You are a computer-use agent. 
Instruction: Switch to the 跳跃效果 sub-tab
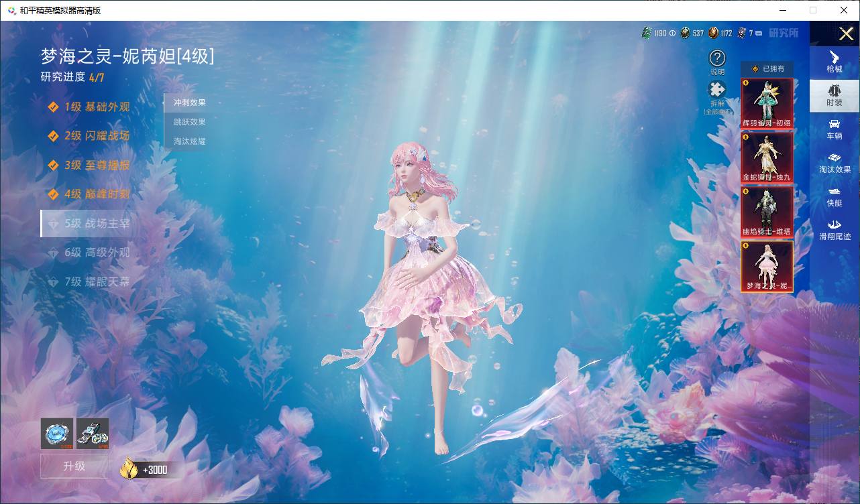pyautogui.click(x=190, y=122)
